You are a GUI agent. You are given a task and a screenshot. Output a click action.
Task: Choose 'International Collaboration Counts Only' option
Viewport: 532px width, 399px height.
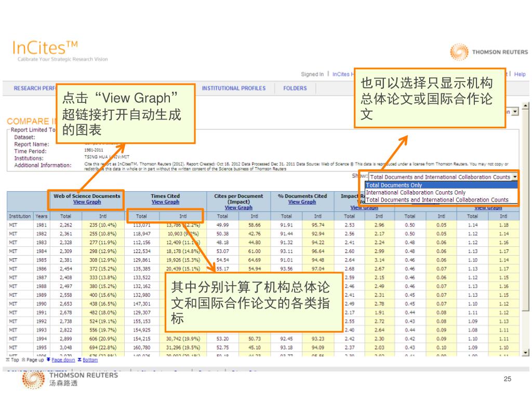tap(441, 192)
